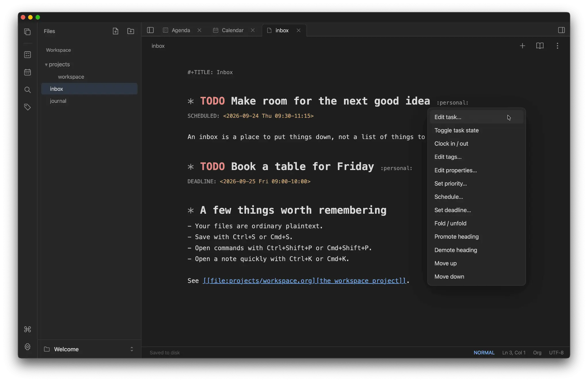Open the settings gear icon
This screenshot has height=382, width=588.
click(x=28, y=347)
